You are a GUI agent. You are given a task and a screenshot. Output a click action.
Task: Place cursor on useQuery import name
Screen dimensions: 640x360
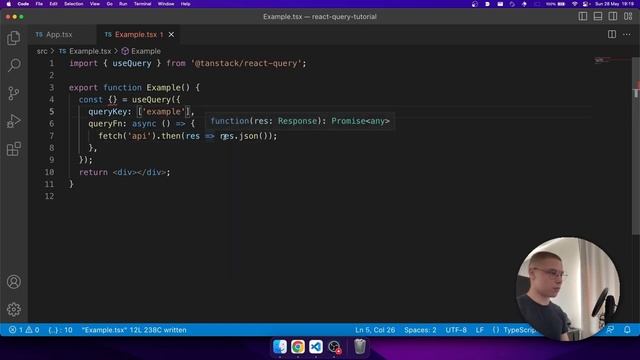[132, 63]
